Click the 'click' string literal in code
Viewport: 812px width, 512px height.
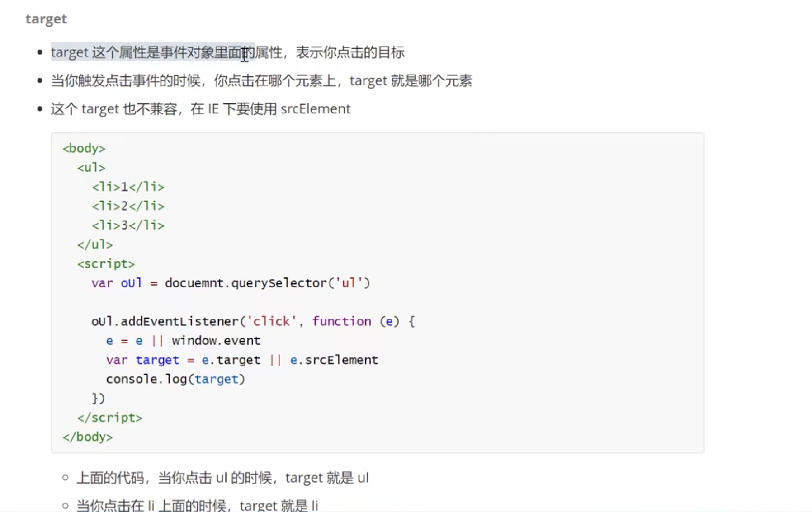pos(271,321)
